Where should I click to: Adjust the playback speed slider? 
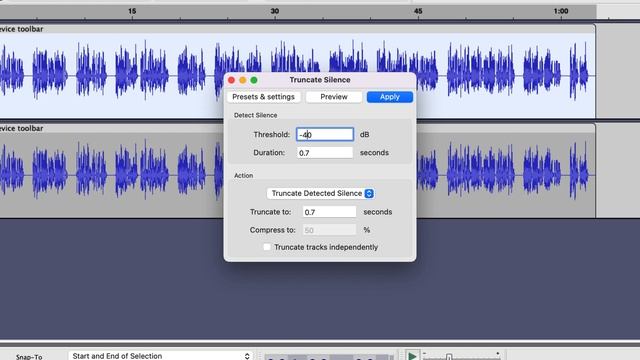click(x=449, y=357)
